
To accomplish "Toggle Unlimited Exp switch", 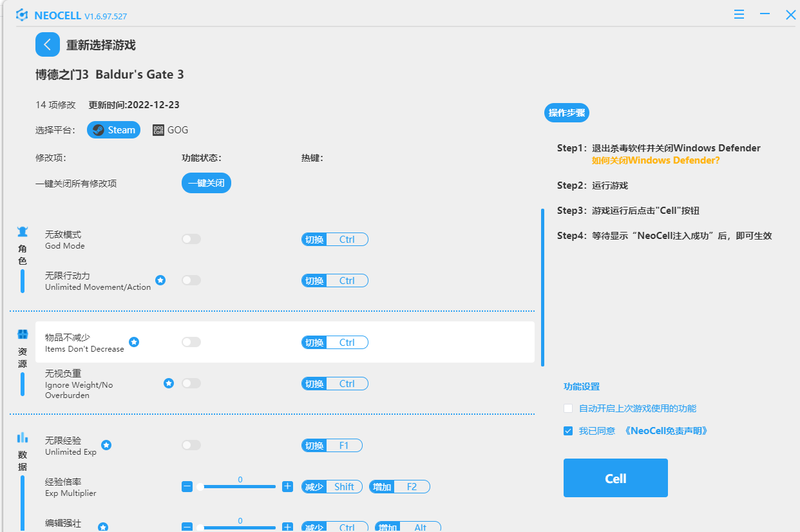I will click(191, 445).
